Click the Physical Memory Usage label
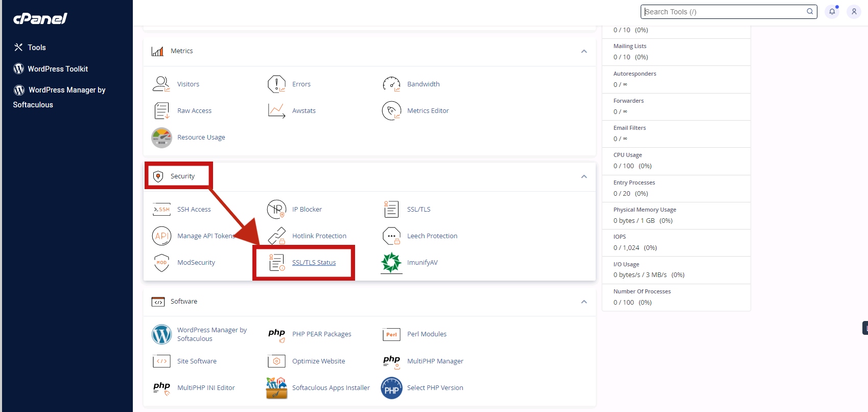The height and width of the screenshot is (412, 868). tap(645, 210)
